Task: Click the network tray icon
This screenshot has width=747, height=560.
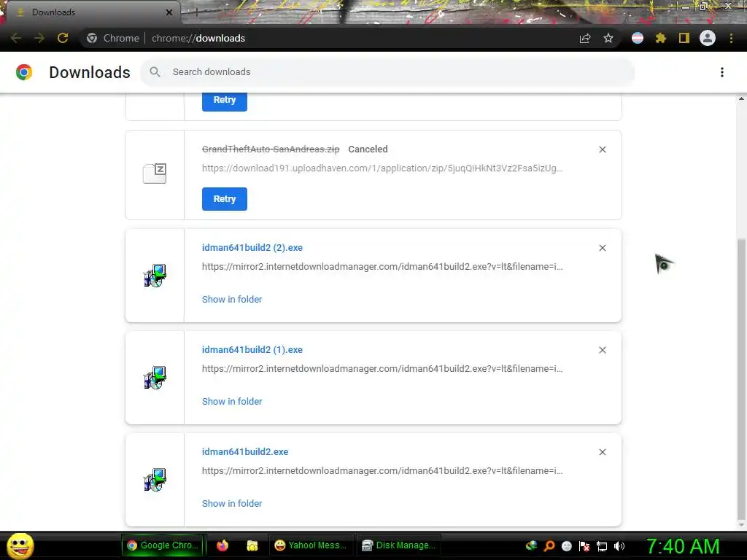Action: pos(602,546)
